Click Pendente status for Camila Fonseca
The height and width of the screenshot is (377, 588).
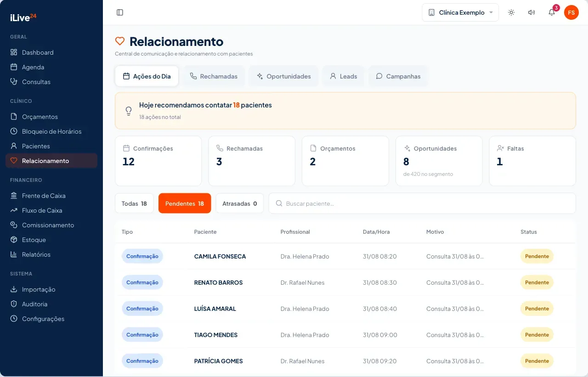(x=537, y=256)
